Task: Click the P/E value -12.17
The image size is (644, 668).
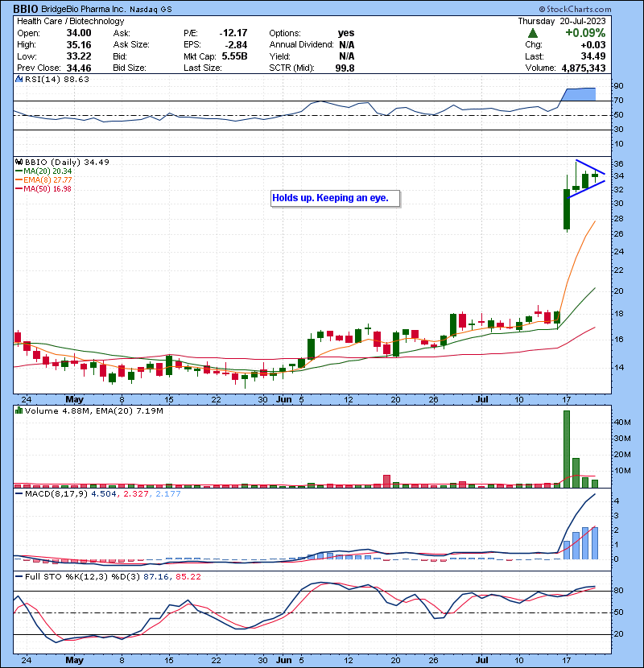Action: (x=233, y=33)
